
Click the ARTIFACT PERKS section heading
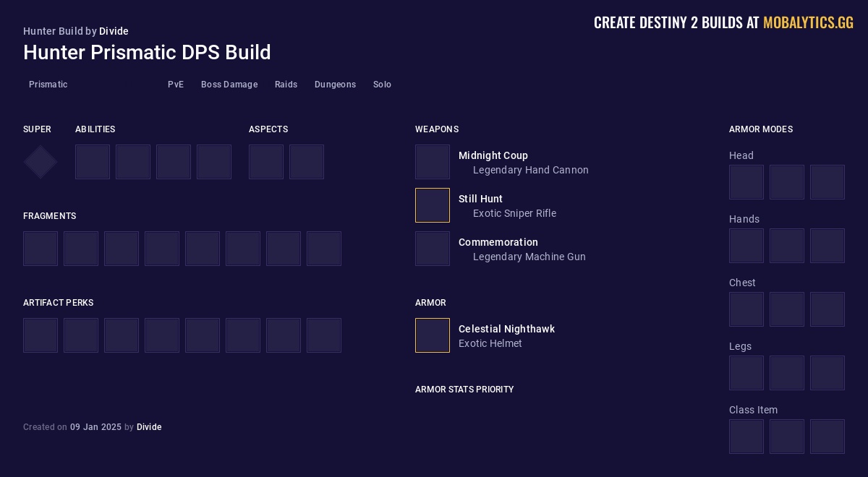click(58, 303)
